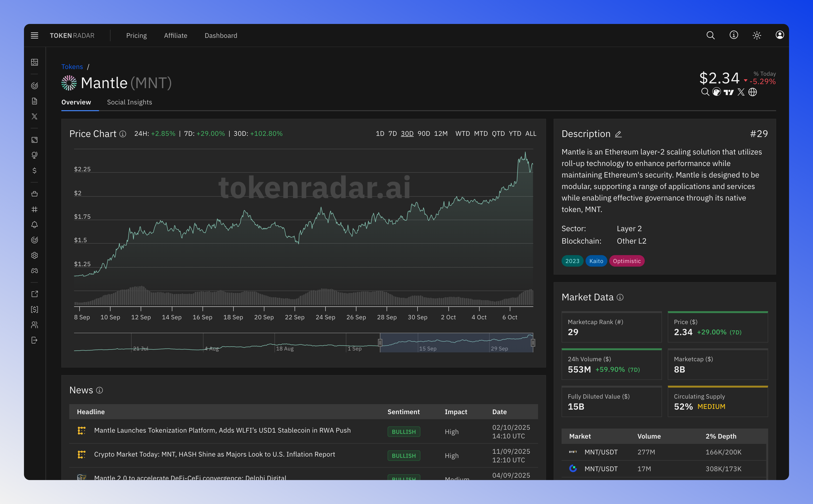Switch to the Social Insights tab
Screen dimensions: 813x504
click(129, 102)
